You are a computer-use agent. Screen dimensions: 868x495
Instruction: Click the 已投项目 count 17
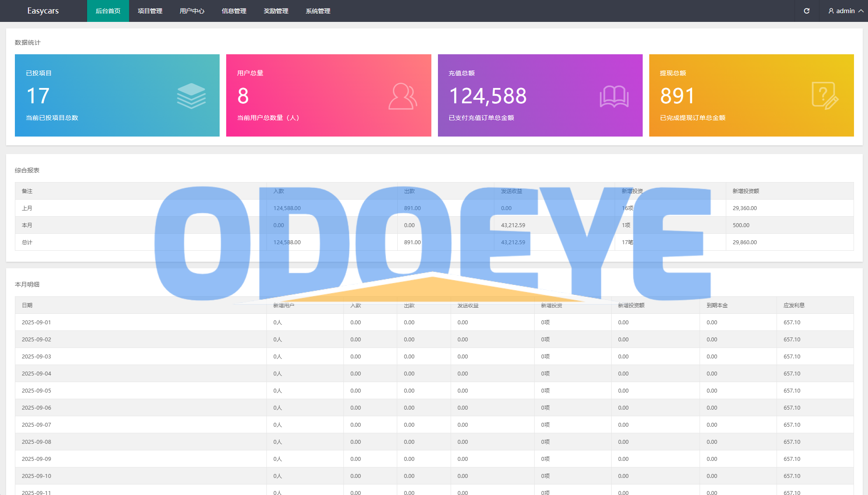click(38, 96)
